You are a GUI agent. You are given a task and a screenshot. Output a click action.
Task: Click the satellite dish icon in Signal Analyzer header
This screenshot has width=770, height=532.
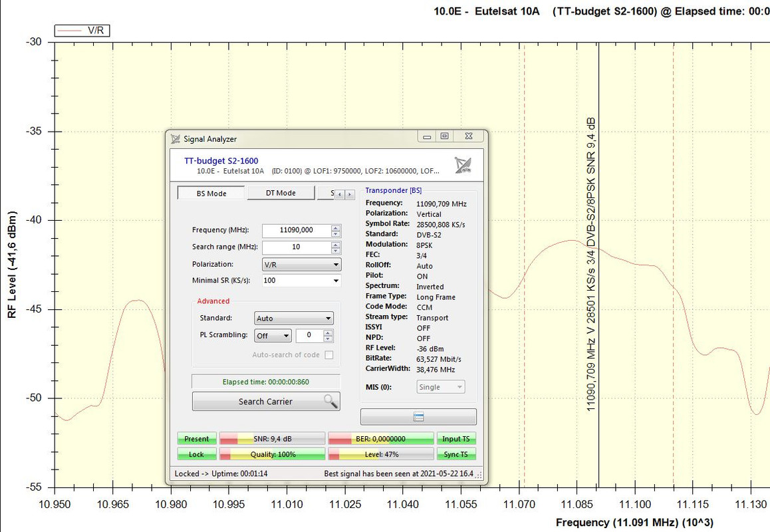point(463,164)
